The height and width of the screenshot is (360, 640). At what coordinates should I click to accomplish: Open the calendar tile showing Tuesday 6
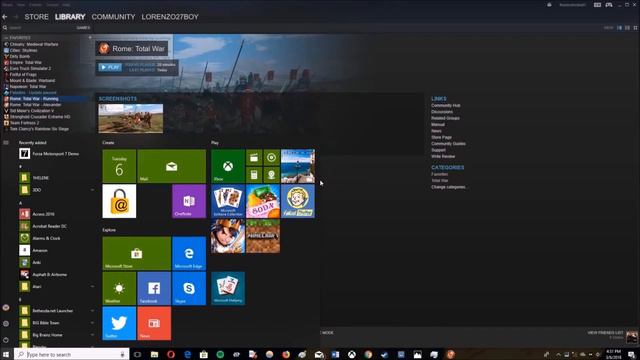point(119,166)
